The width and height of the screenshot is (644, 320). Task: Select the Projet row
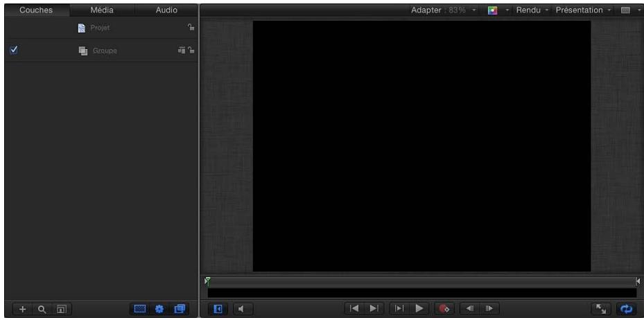(x=101, y=28)
